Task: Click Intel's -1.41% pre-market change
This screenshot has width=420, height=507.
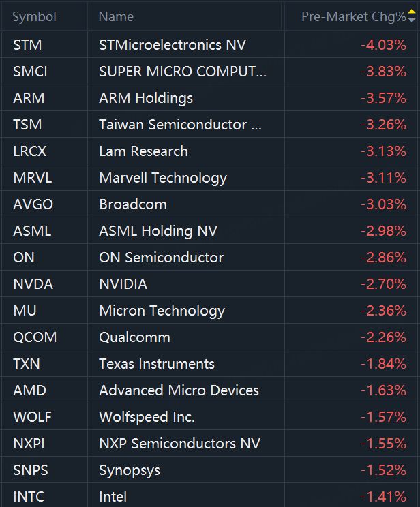Action: pos(383,497)
